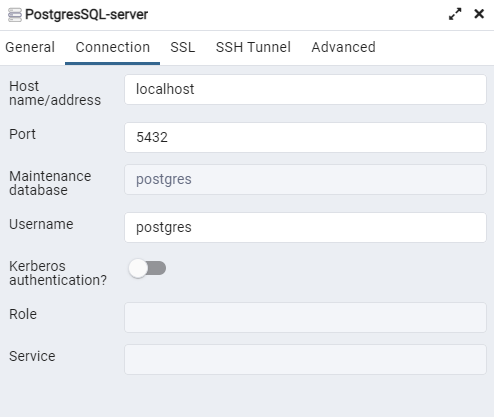Click the PostgresSQL-server dialog title
This screenshot has width=494, height=417.
click(87, 15)
